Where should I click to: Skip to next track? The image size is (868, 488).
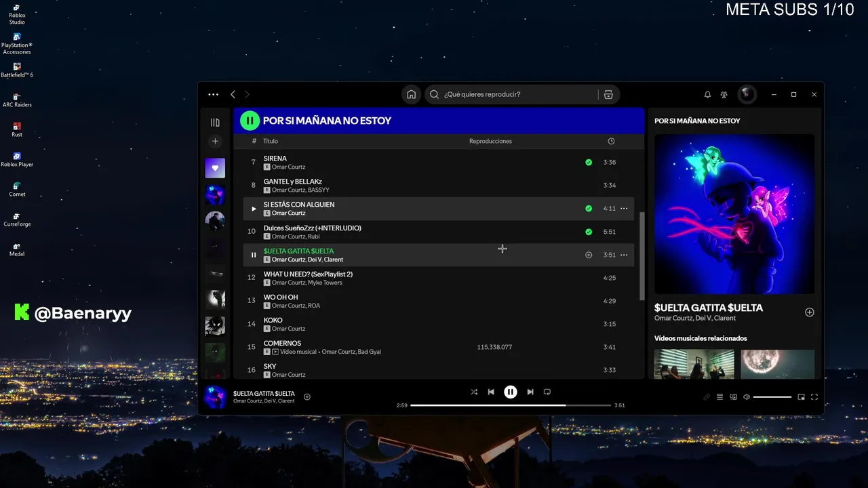(530, 392)
